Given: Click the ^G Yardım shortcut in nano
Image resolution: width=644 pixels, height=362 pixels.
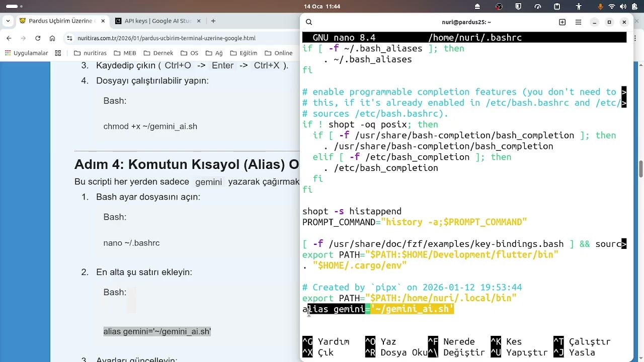Looking at the screenshot, I should tap(326, 342).
